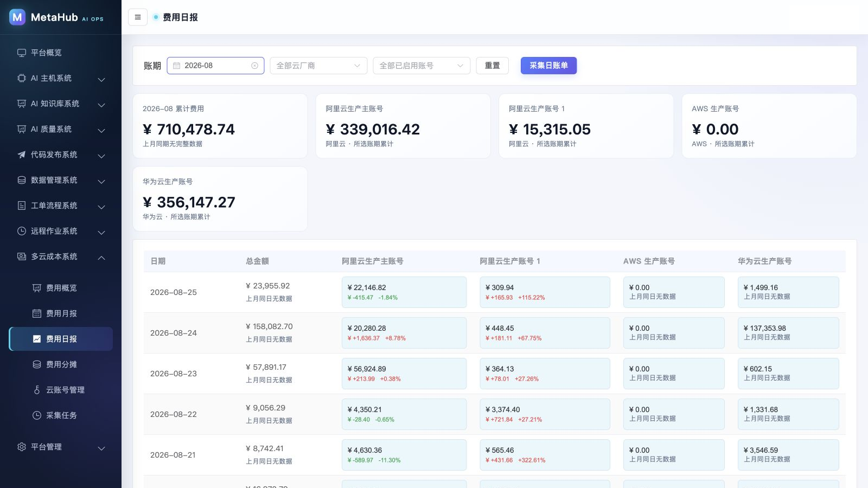The height and width of the screenshot is (488, 868).
Task: Open the 全部已启用账号 dropdown
Action: coord(422,66)
